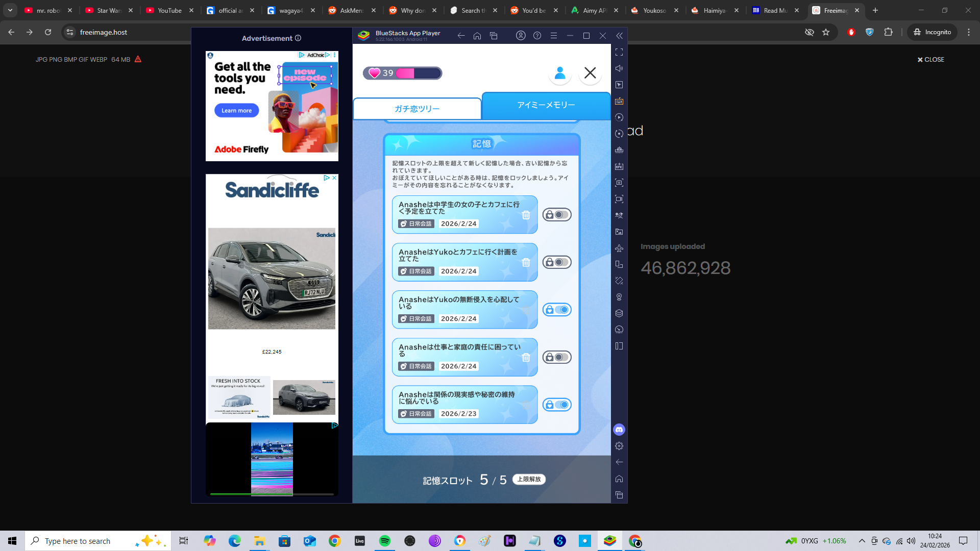Click trash icon on work and family memory
This screenshot has height=551, width=980.
pos(526,358)
